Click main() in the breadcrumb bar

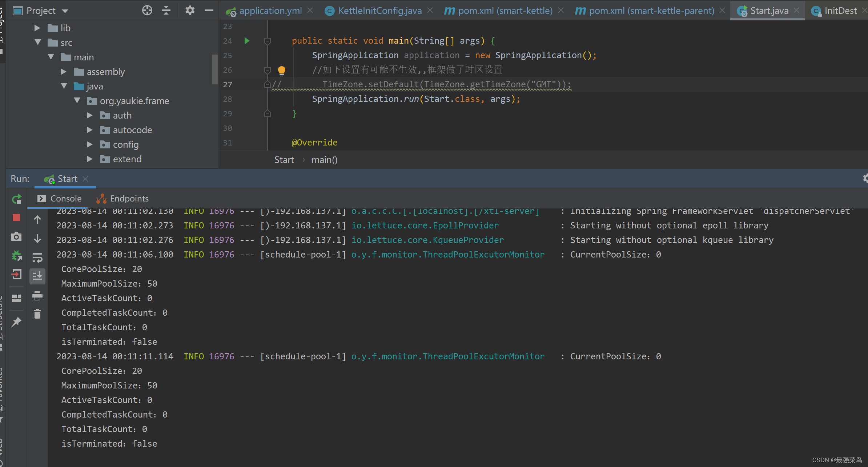(324, 160)
